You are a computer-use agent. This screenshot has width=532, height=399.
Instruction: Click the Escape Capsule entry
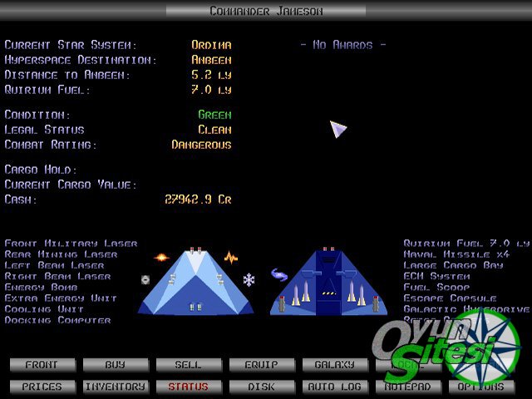coord(450,298)
